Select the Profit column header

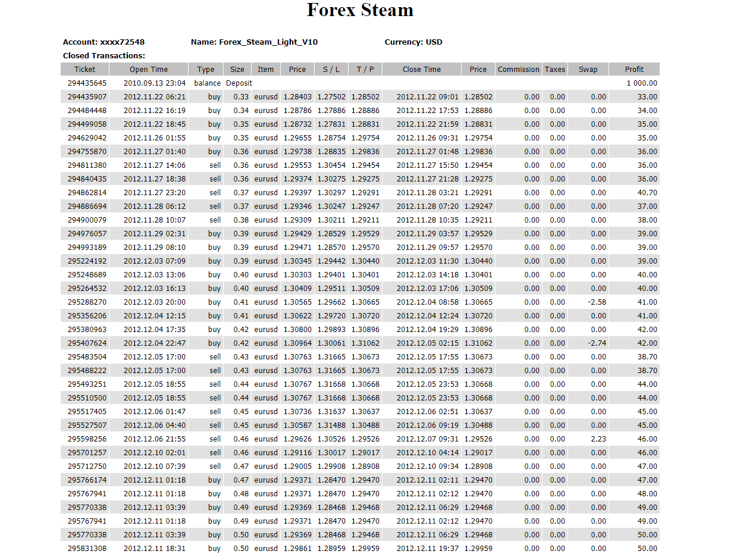click(634, 70)
